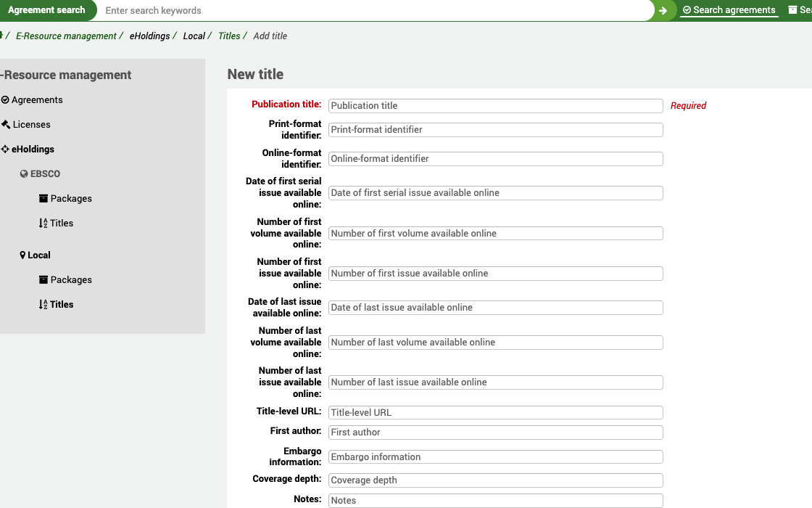The height and width of the screenshot is (508, 812).
Task: Open Agreements in the sidebar
Action: [x=37, y=100]
